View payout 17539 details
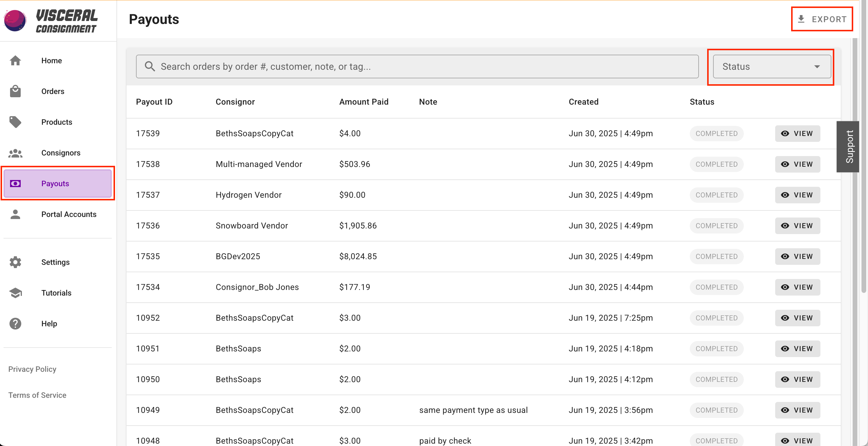The height and width of the screenshot is (446, 868). (x=797, y=133)
